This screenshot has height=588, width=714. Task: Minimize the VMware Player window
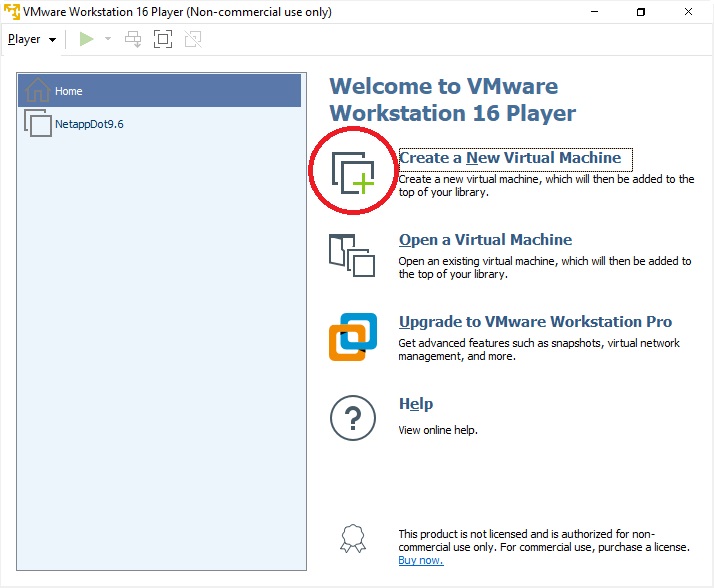[594, 11]
